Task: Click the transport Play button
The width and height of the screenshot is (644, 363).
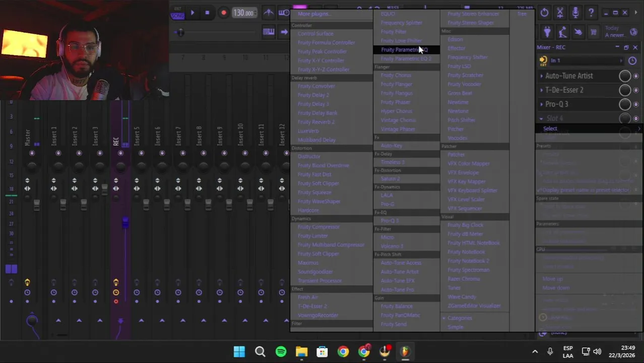Action: [x=192, y=13]
